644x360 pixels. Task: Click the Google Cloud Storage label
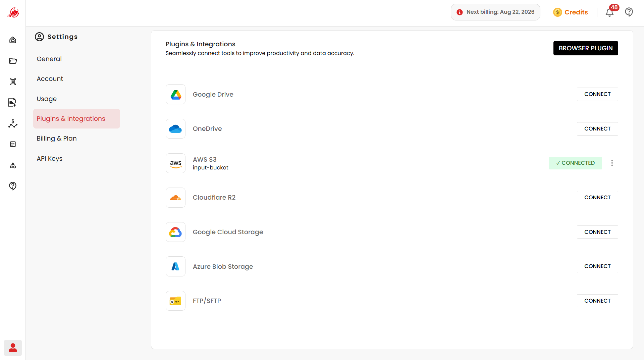tap(228, 232)
